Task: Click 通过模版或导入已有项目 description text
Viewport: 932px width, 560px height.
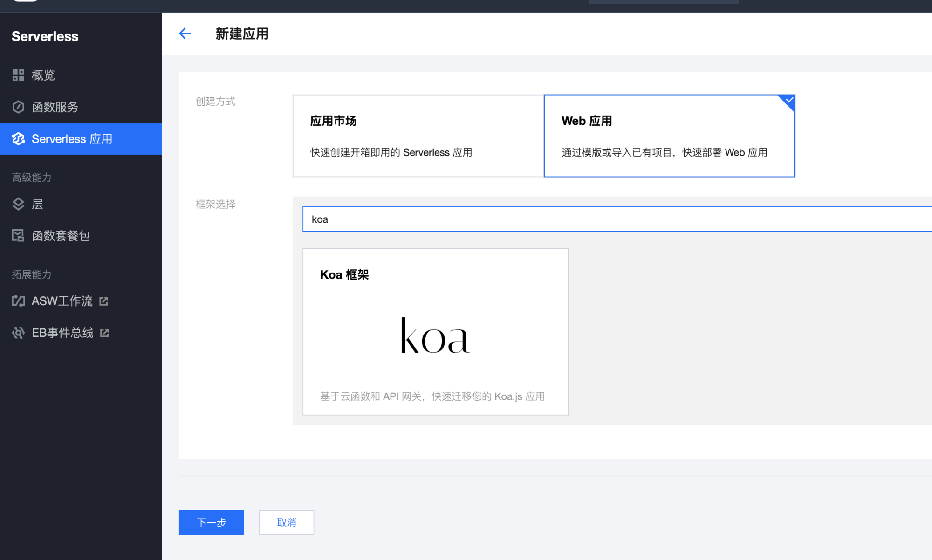Action: pyautogui.click(x=665, y=152)
